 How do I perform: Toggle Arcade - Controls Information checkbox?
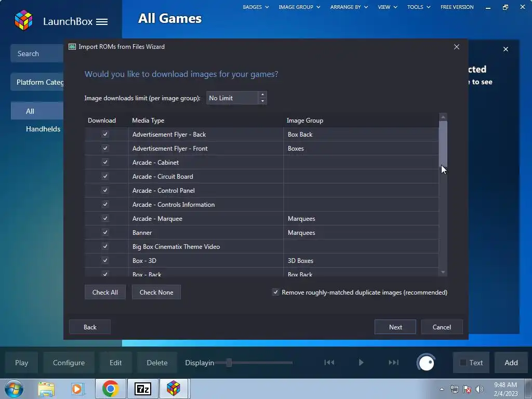coord(105,204)
